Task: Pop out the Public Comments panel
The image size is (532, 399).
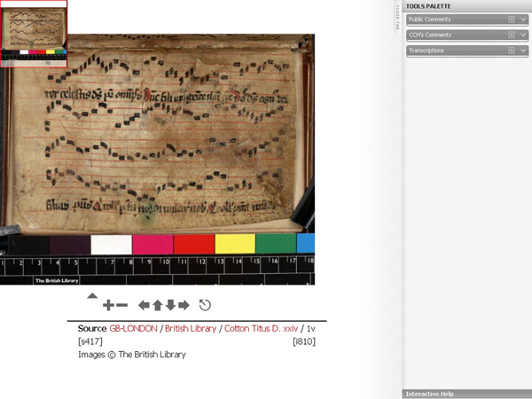Action: click(511, 20)
